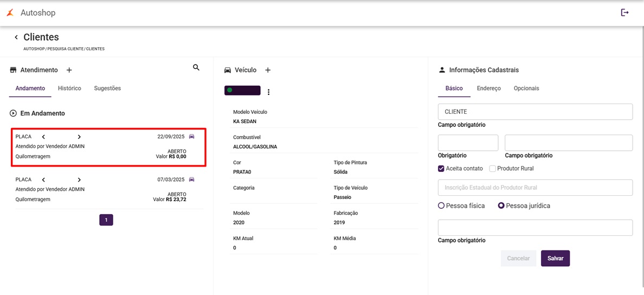Click the Salvar button
This screenshot has width=644, height=295.
555,258
